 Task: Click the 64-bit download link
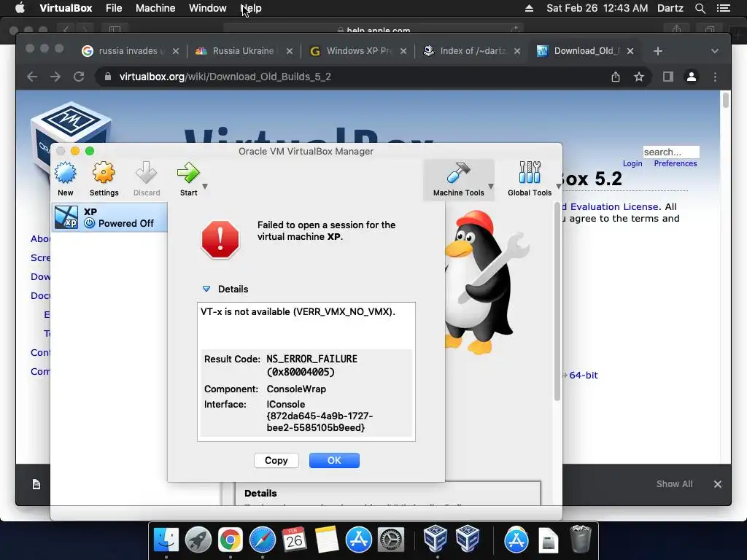(583, 376)
